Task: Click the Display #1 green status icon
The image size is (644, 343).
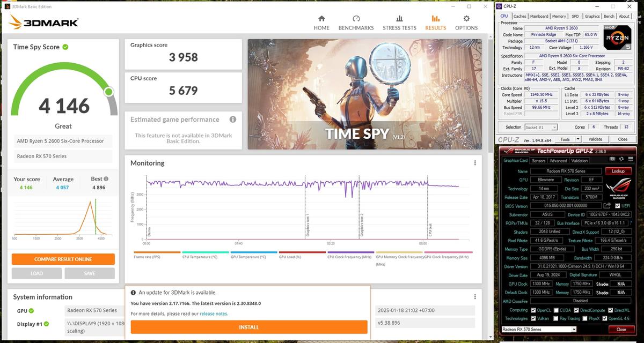Action: [47, 324]
